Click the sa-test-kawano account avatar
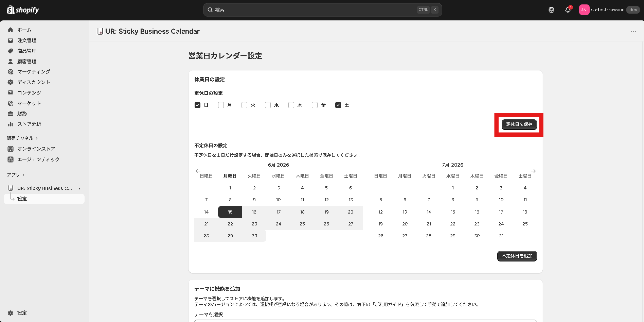 point(584,10)
